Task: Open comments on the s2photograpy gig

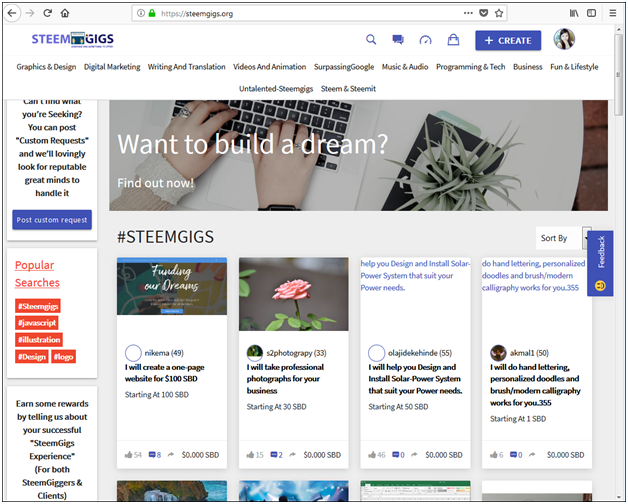Action: 274,455
